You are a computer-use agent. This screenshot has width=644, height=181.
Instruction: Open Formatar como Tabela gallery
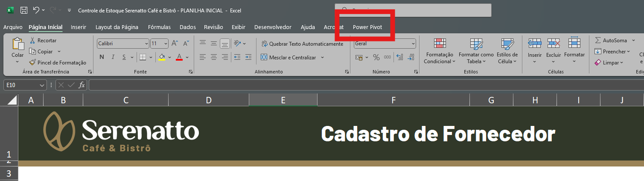pos(476,51)
